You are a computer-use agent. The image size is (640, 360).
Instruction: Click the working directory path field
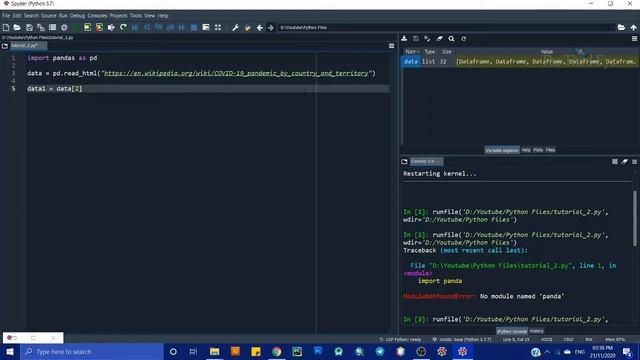(x=446, y=27)
